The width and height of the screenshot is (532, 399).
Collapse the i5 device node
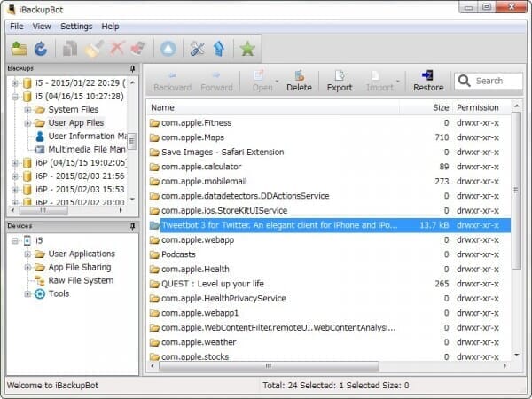tap(14, 241)
